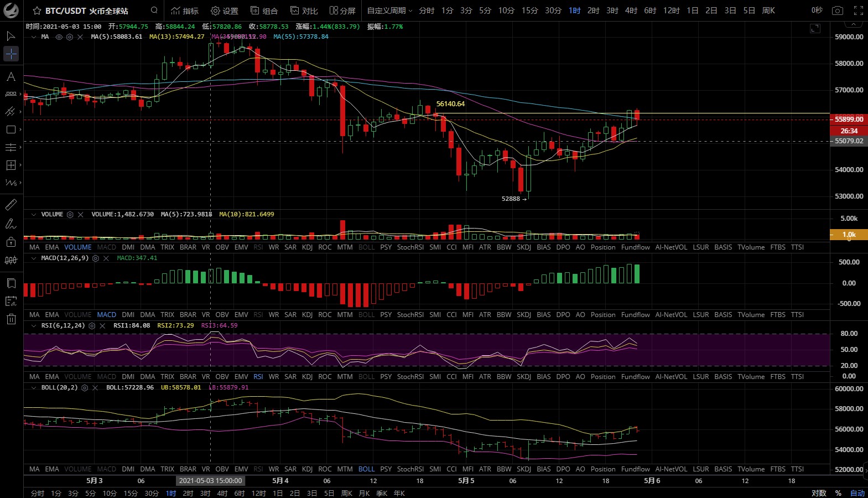Collapse the RSI pane chevron
Image resolution: width=868 pixels, height=498 pixels.
tap(34, 326)
